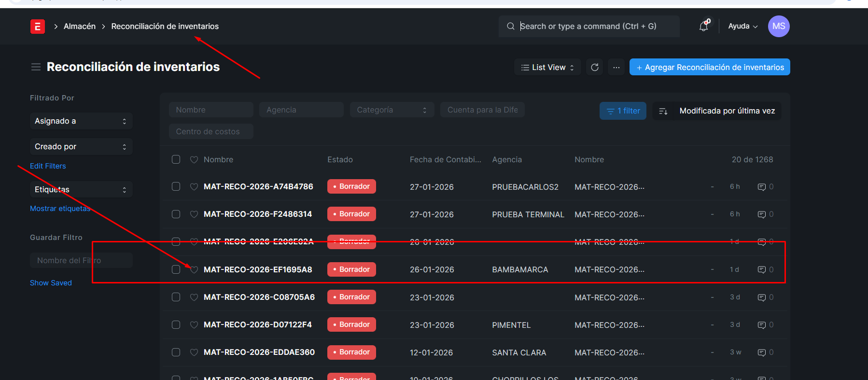This screenshot has height=380, width=868.
Task: Open the Creado por dropdown
Action: [81, 147]
